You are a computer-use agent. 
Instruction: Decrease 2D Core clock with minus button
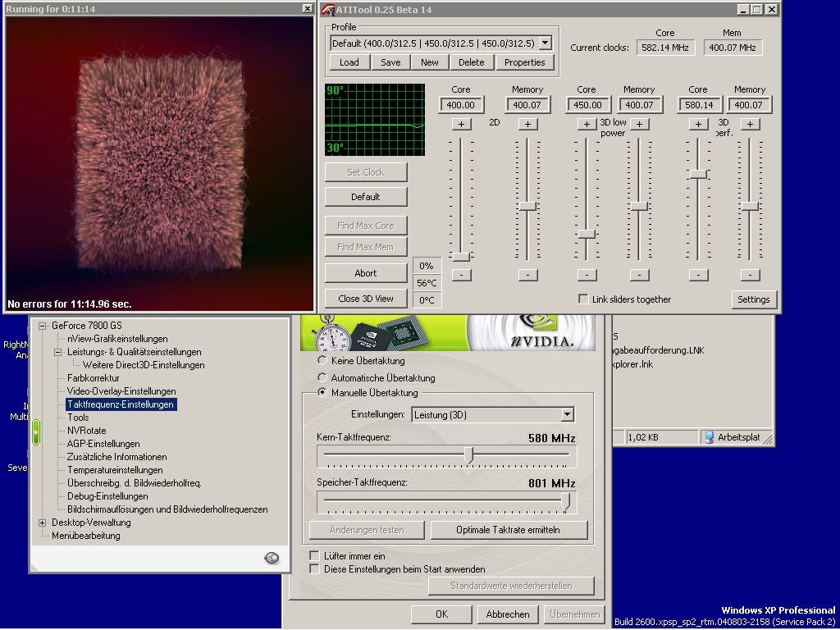[x=461, y=275]
